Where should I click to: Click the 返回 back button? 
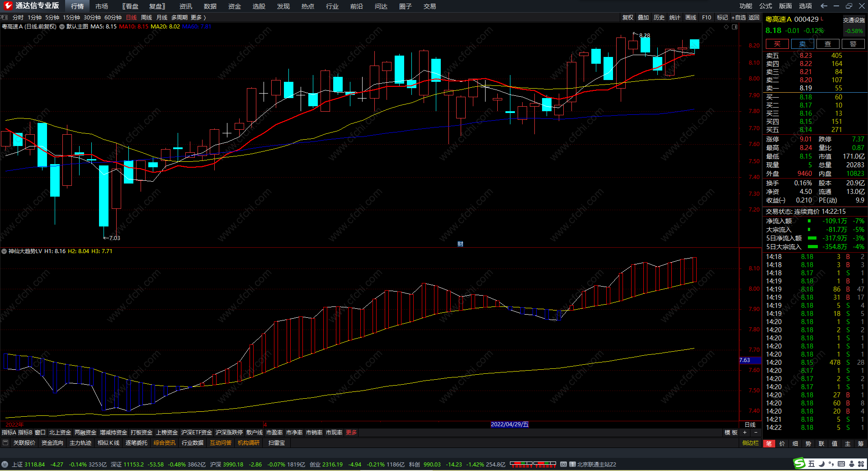point(754,18)
